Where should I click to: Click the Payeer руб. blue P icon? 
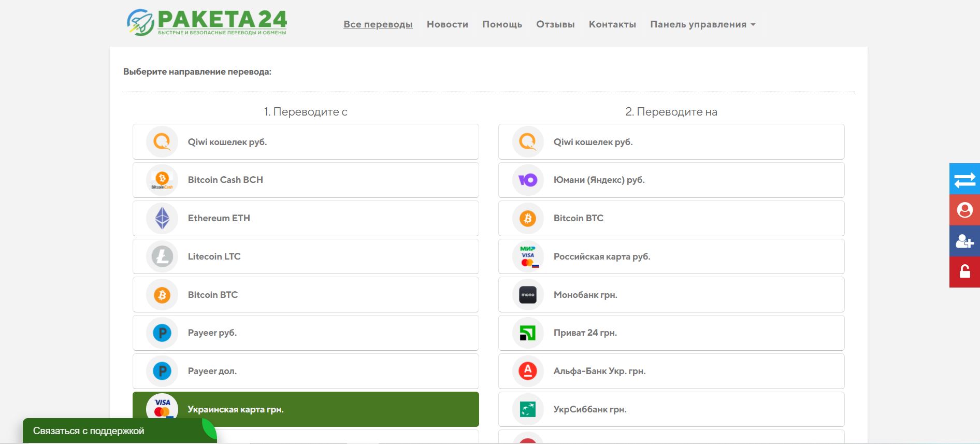[x=162, y=333]
